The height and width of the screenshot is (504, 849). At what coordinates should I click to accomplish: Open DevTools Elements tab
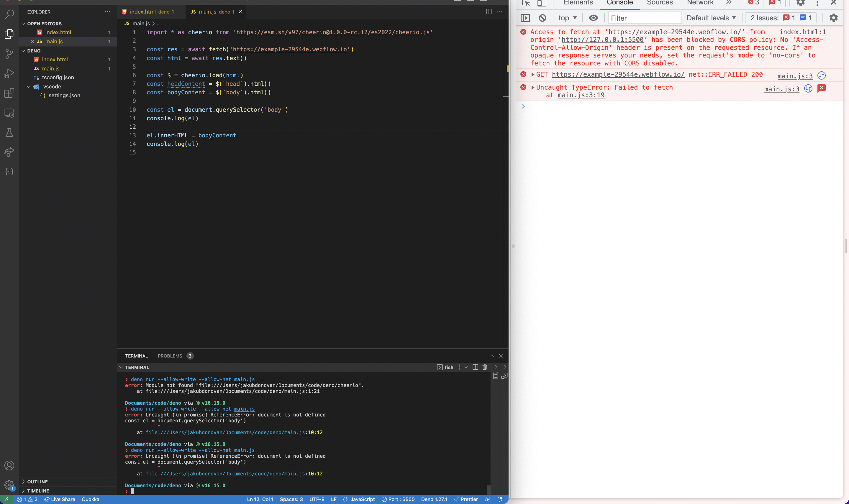(578, 3)
